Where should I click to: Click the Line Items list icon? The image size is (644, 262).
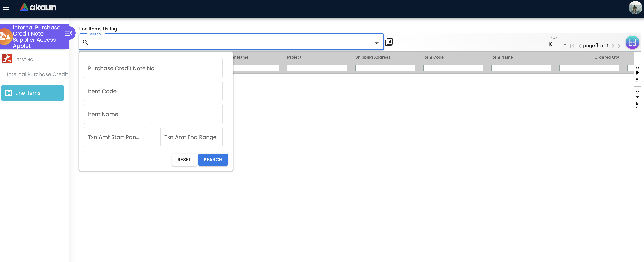[9, 93]
